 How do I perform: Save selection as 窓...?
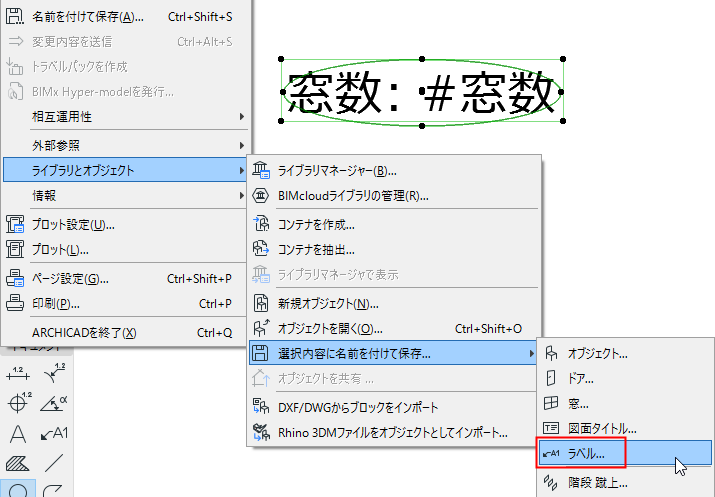click(626, 404)
